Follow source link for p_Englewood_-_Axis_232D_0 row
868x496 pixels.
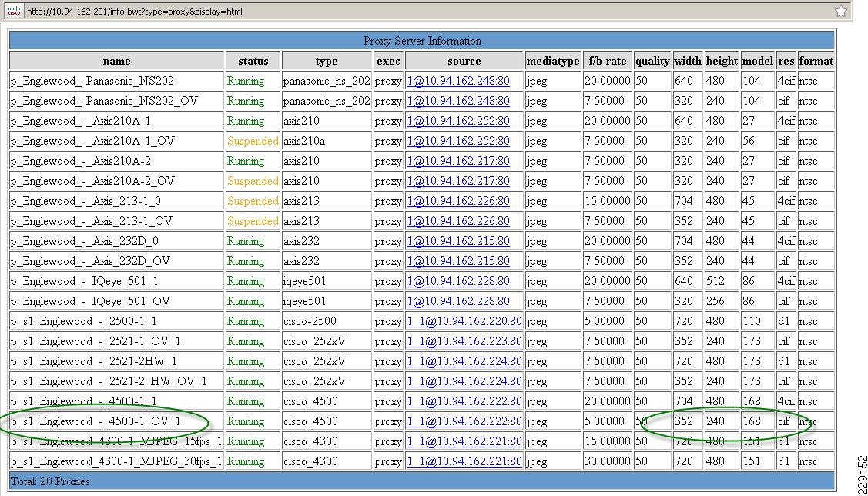tap(458, 241)
